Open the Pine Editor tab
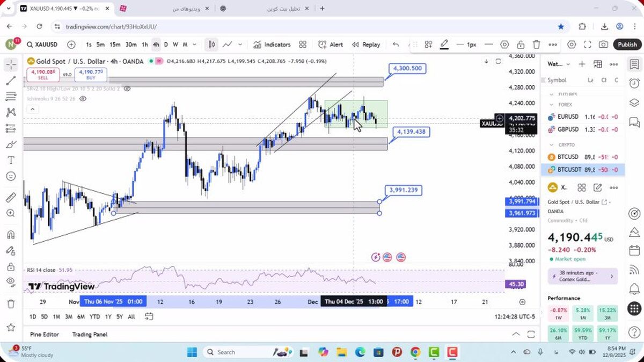The image size is (644, 362). 45,334
